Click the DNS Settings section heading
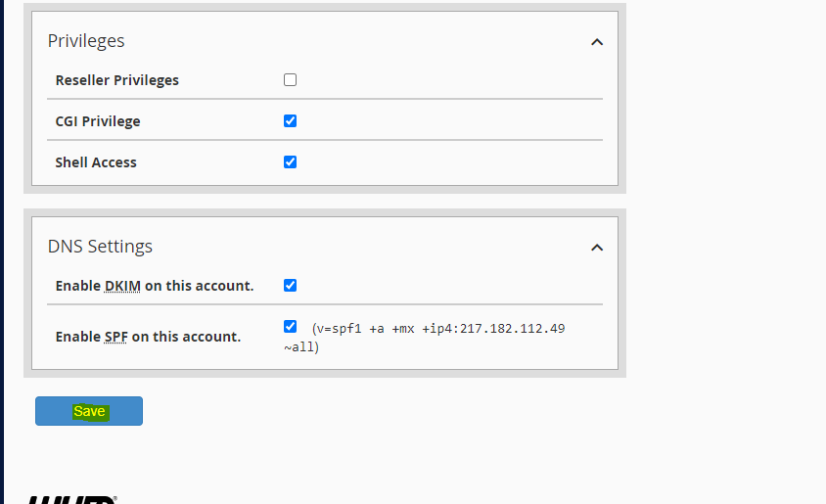826x504 pixels. pyautogui.click(x=100, y=247)
